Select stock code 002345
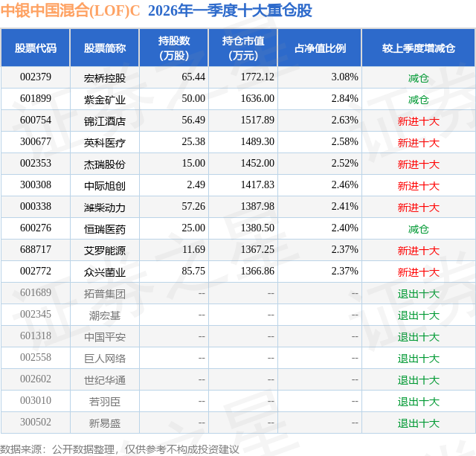476x456 pixels. (x=36, y=314)
